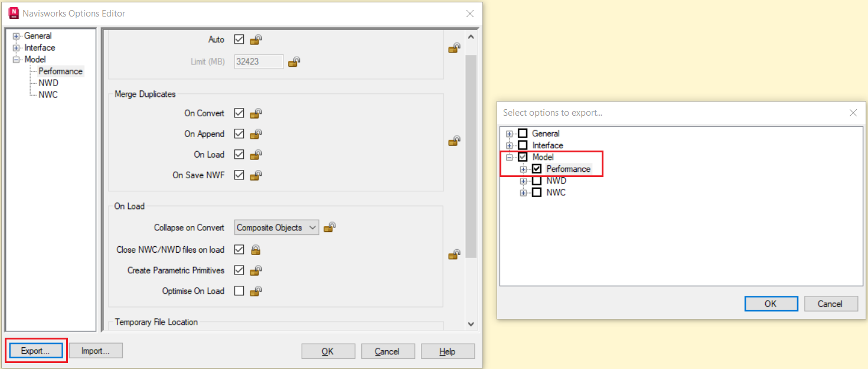
Task: Close the Navisworks Options Editor window
Action: 469,14
